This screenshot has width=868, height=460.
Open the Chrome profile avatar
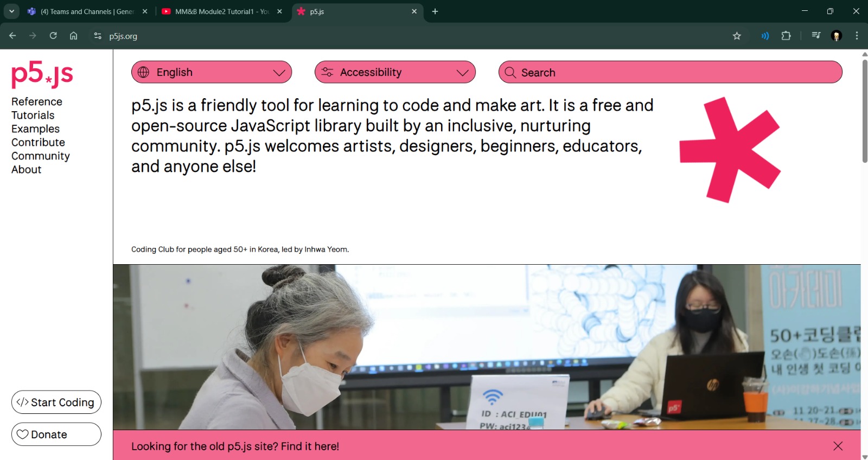[837, 36]
